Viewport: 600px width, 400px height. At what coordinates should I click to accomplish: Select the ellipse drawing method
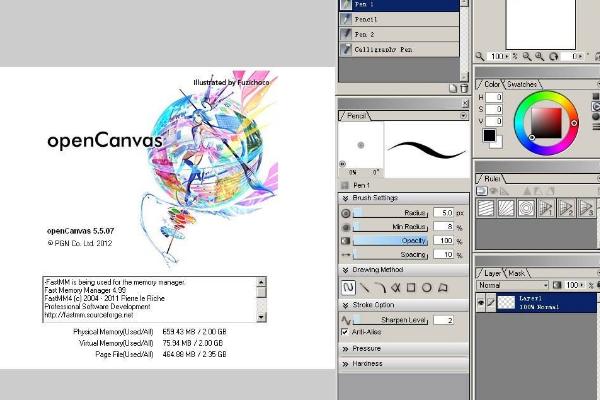click(427, 288)
